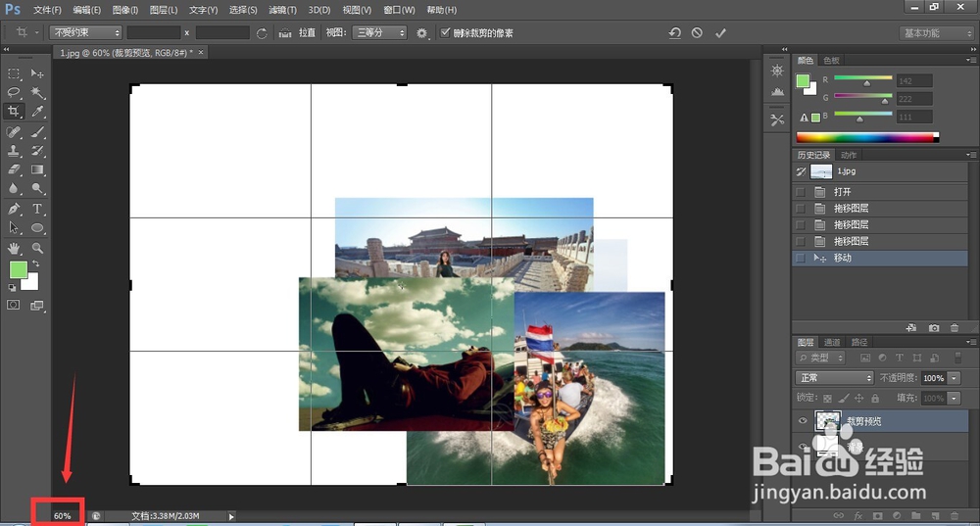Open the overlay view 三等分 dropdown
The width and height of the screenshot is (980, 526).
[379, 32]
